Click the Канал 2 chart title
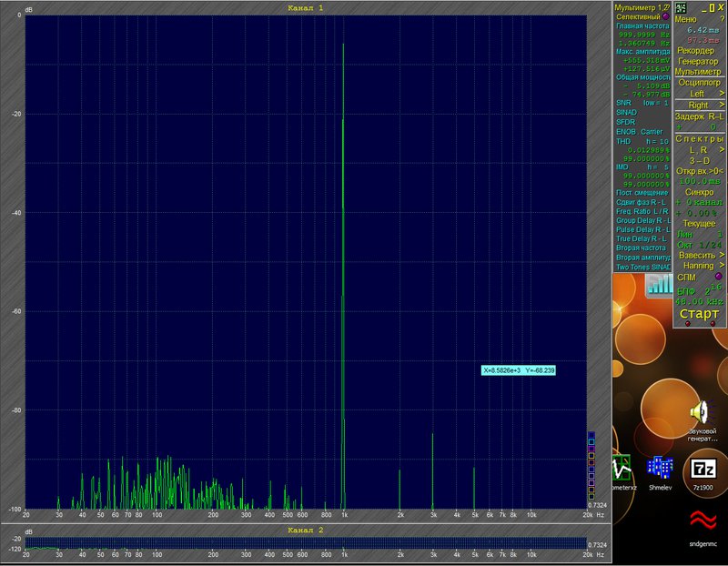The width and height of the screenshot is (728, 566). pos(305,530)
